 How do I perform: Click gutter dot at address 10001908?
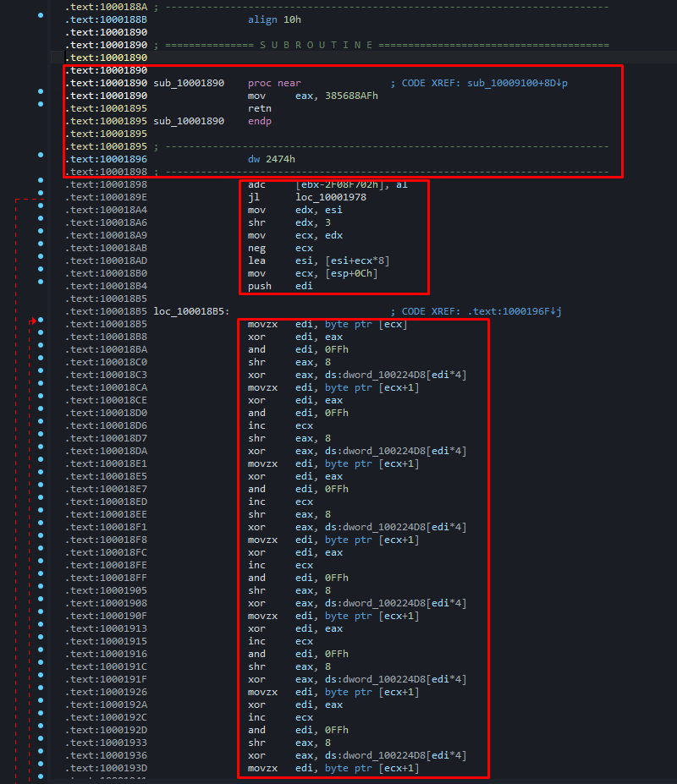pyautogui.click(x=41, y=600)
